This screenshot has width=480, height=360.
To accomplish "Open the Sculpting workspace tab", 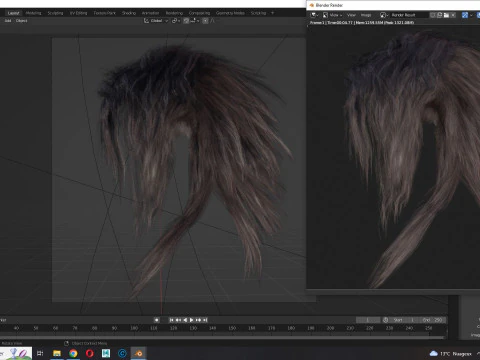I will (x=55, y=13).
